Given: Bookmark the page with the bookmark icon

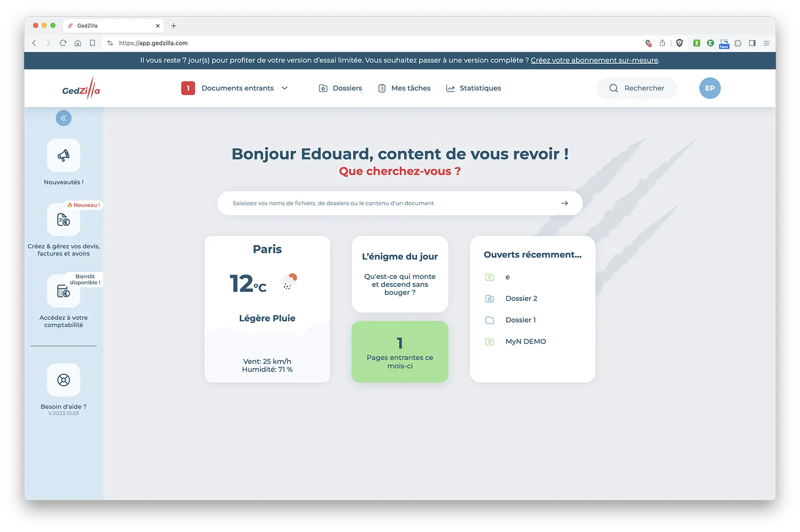Looking at the screenshot, I should coord(92,43).
